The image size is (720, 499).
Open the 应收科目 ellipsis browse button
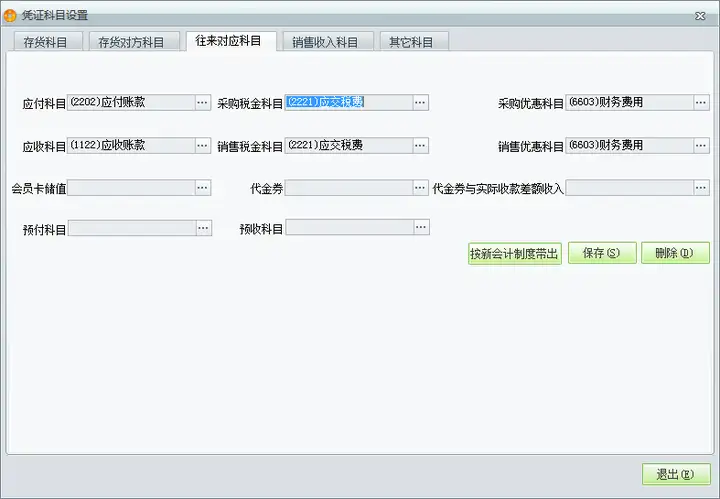pyautogui.click(x=202, y=146)
